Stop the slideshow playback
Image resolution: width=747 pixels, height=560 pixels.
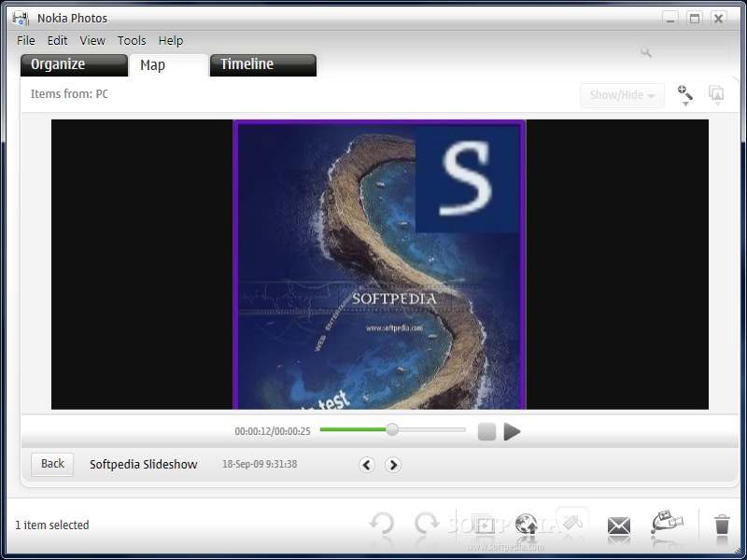(x=486, y=431)
